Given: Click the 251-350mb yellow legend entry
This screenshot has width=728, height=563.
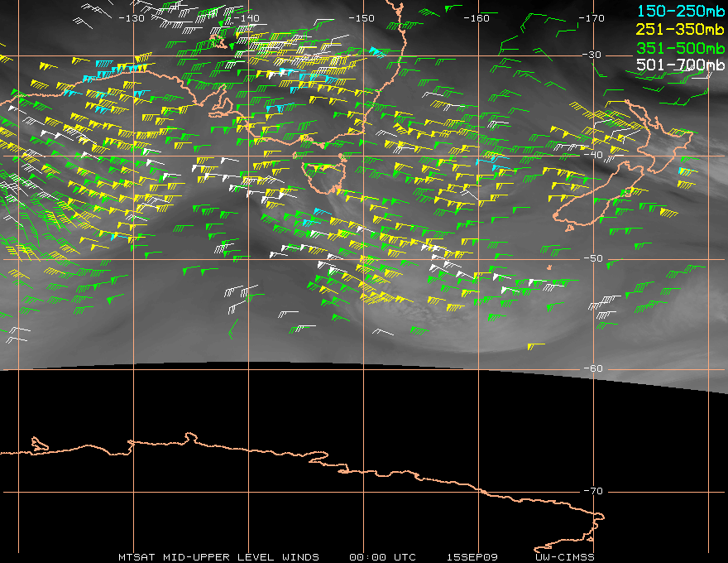Looking at the screenshot, I should 680,29.
